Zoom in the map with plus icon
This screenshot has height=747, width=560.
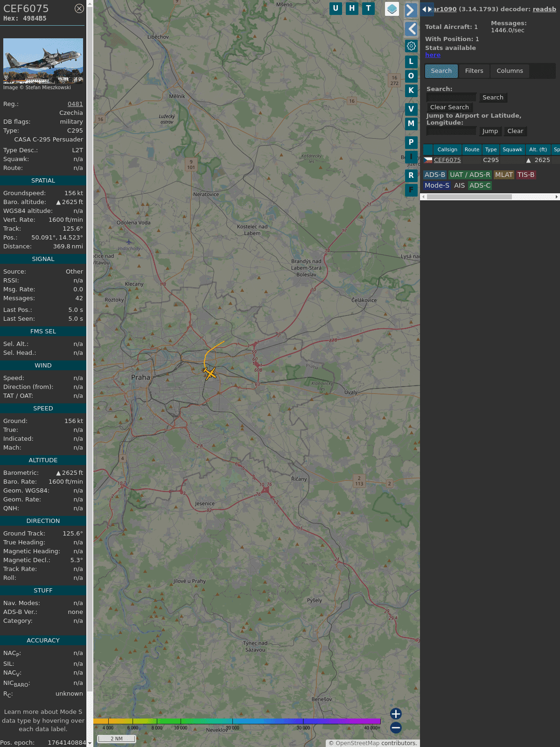(x=396, y=713)
